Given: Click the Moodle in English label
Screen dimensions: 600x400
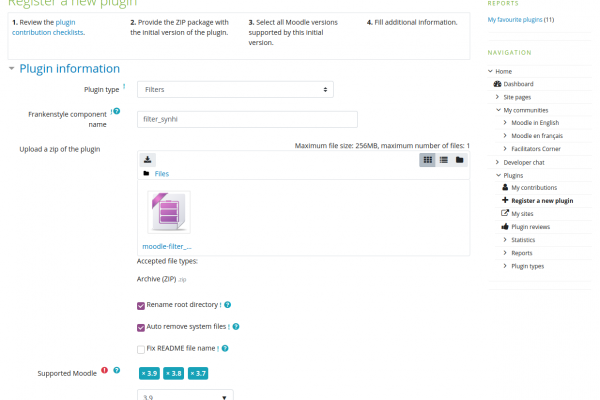Looking at the screenshot, I should (535, 122).
